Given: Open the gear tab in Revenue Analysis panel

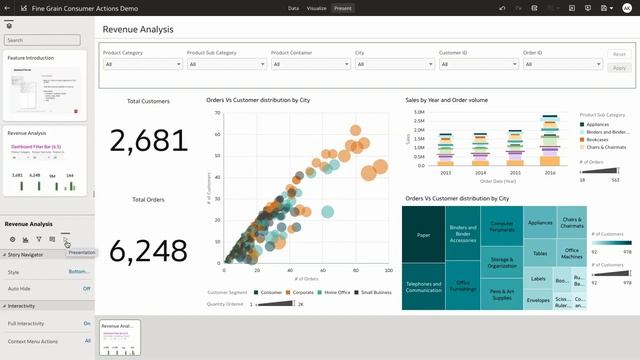Looking at the screenshot, I should click(13, 240).
